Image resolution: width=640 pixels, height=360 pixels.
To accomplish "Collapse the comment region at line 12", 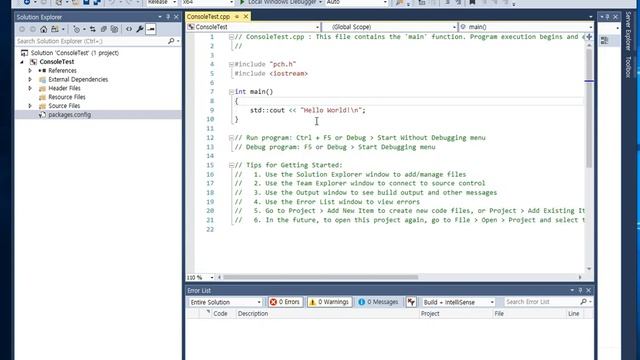I will click(231, 138).
